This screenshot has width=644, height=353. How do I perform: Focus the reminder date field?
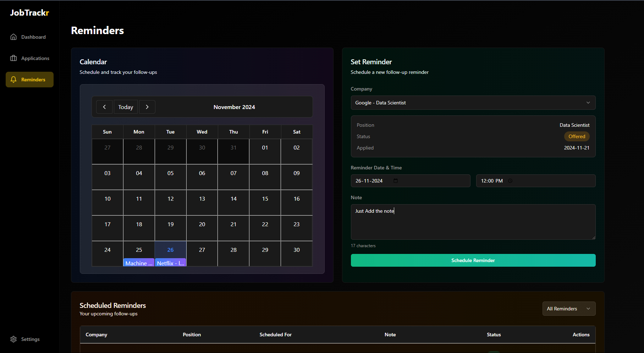coord(373,181)
